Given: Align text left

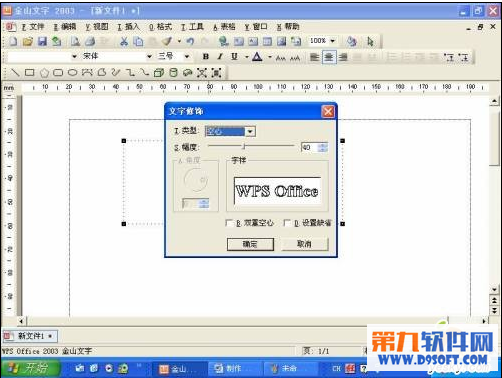Looking at the screenshot, I should coord(314,57).
